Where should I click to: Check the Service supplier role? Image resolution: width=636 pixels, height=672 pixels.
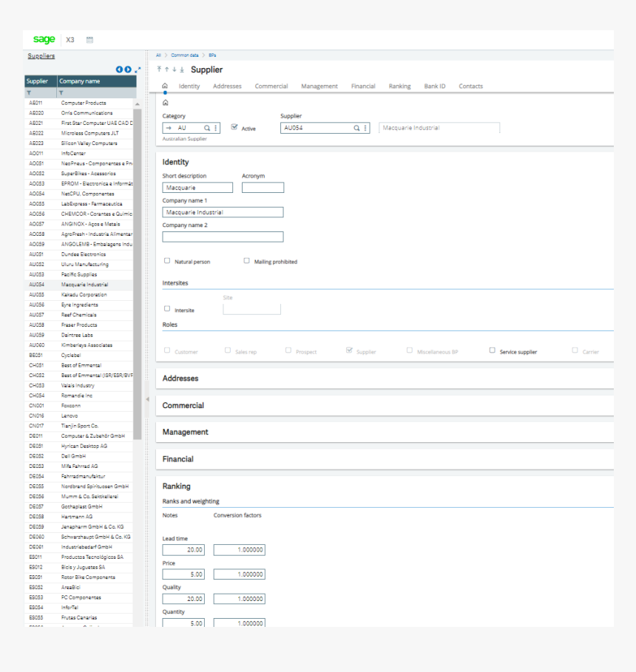493,351
